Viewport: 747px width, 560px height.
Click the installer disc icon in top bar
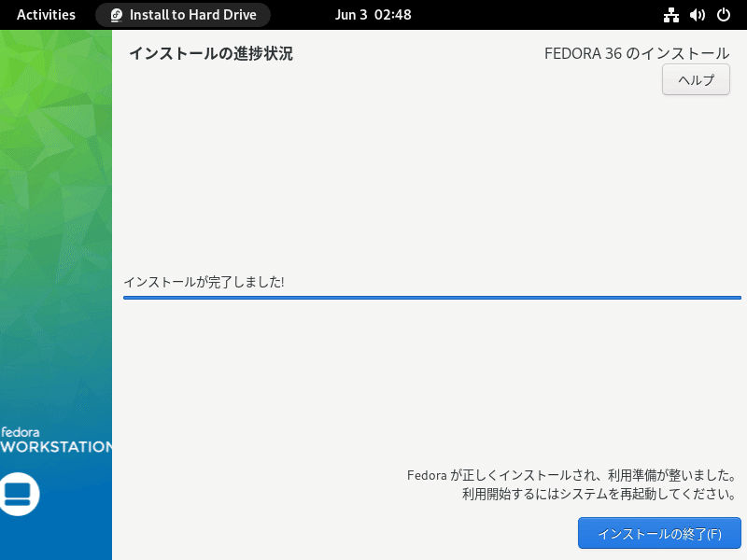116,15
